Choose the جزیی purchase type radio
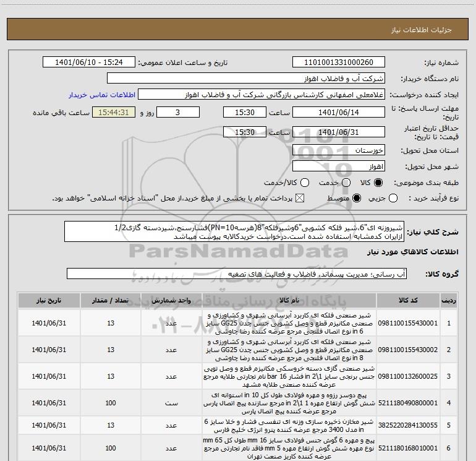Image resolution: width=476 pixels, height=461 pixels. [393, 198]
